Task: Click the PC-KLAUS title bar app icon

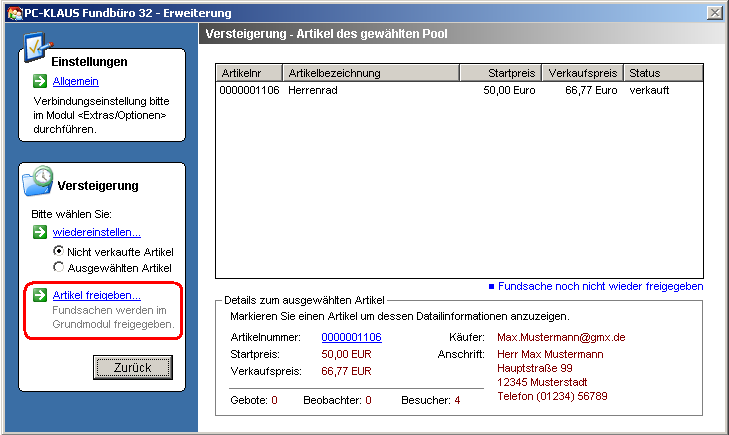Action: (x=13, y=13)
